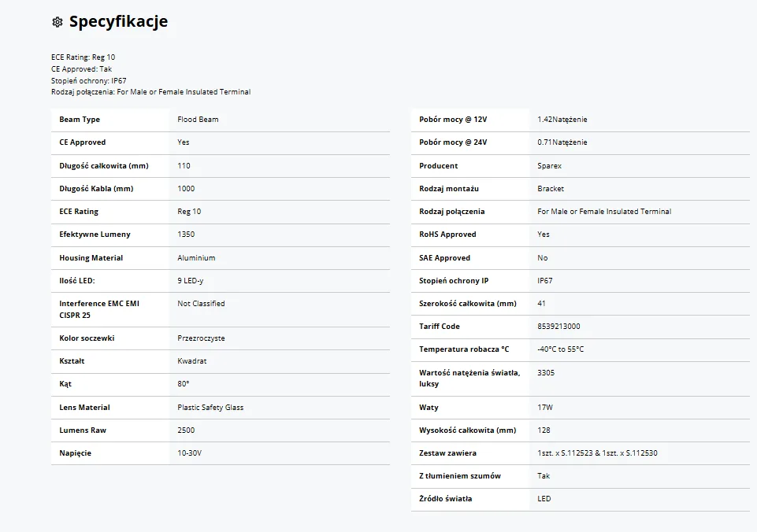Click the Temperatura robocza °C label
757x532 pixels.
click(464, 349)
